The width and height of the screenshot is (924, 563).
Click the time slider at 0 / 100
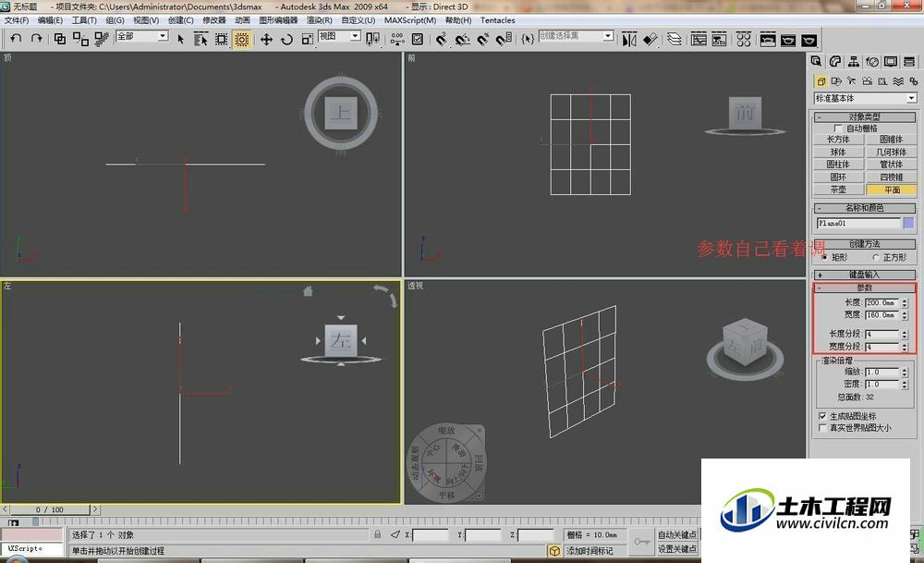tap(50, 509)
